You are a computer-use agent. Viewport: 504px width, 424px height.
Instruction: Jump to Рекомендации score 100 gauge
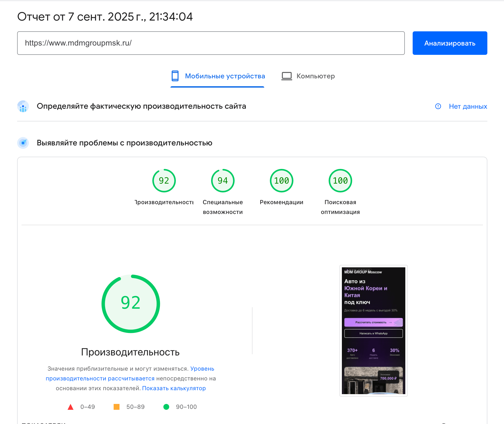281,181
